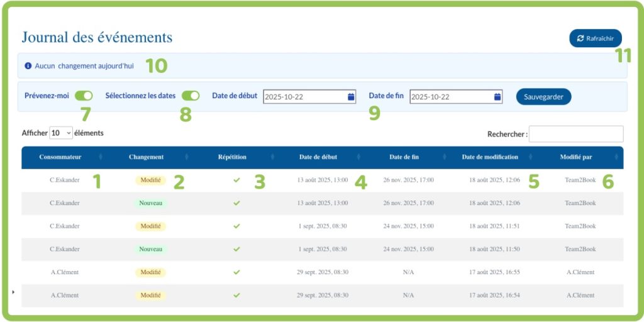Click the calendar icon in Date de début
This screenshot has height=322, width=644.
350,97
